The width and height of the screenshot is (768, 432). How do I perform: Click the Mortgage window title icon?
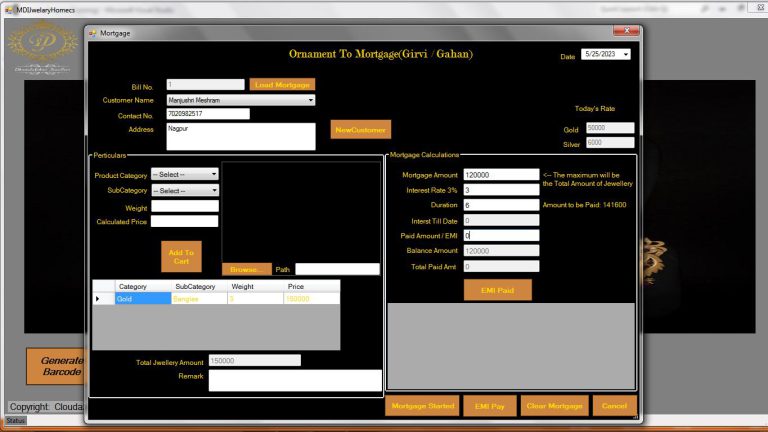(94, 33)
